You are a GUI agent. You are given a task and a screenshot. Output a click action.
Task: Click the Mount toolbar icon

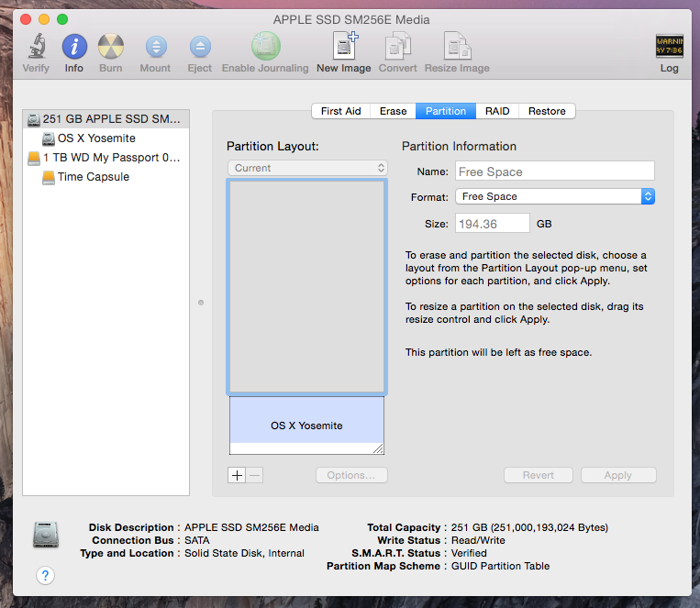point(156,47)
